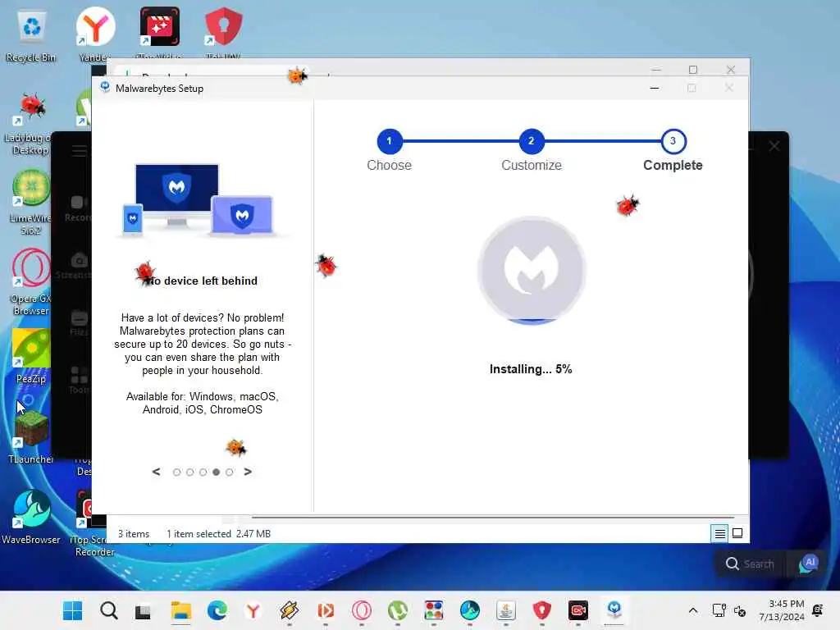The width and height of the screenshot is (840, 630).
Task: Show hidden system tray icons
Action: click(692, 610)
